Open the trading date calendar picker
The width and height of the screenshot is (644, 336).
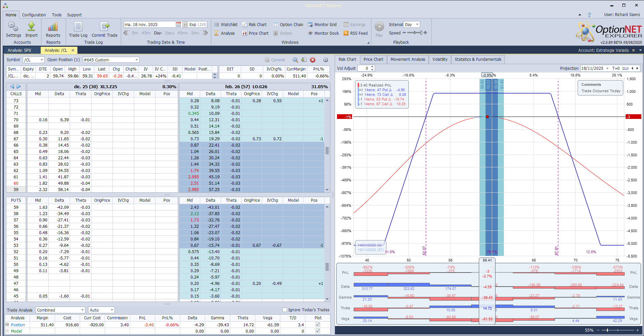[179, 24]
